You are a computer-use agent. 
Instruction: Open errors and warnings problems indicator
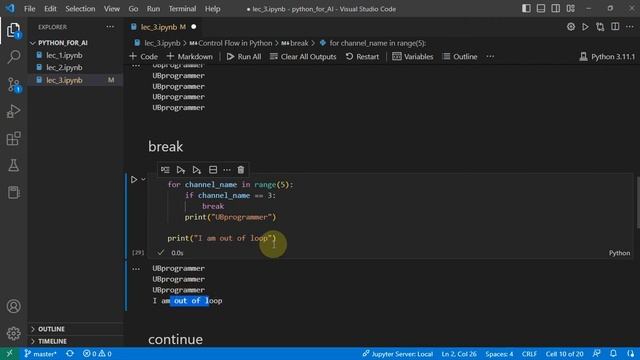[97, 354]
